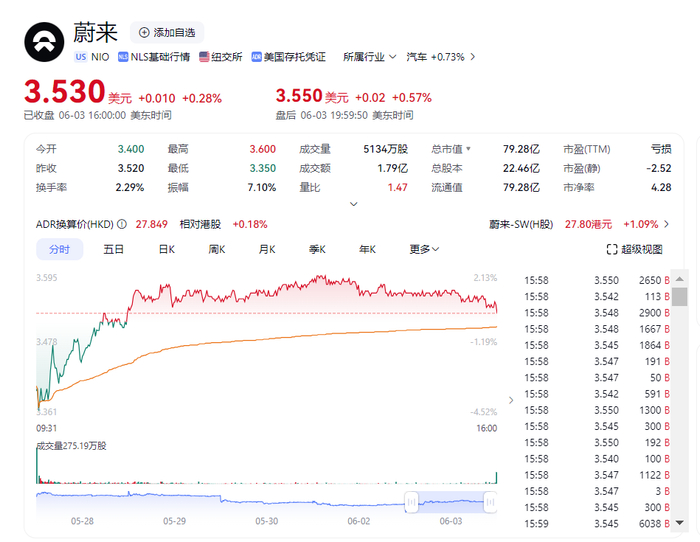Click trade row with volume 6038
The height and width of the screenshot is (542, 700).
click(597, 524)
